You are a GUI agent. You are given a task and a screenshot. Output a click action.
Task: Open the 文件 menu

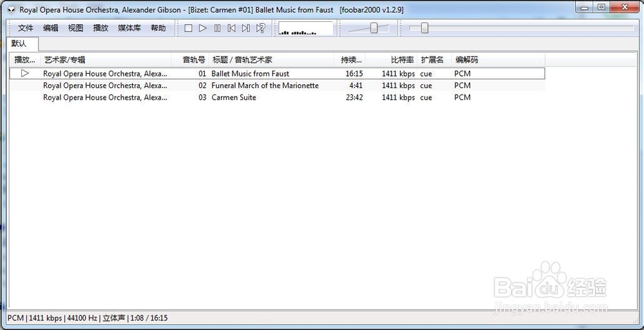26,28
